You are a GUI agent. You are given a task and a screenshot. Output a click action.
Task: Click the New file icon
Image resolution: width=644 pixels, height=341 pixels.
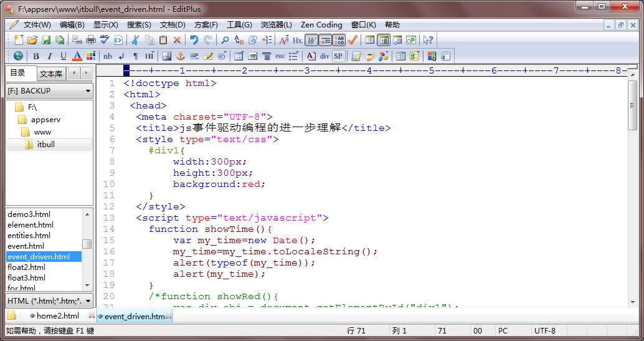[19, 40]
